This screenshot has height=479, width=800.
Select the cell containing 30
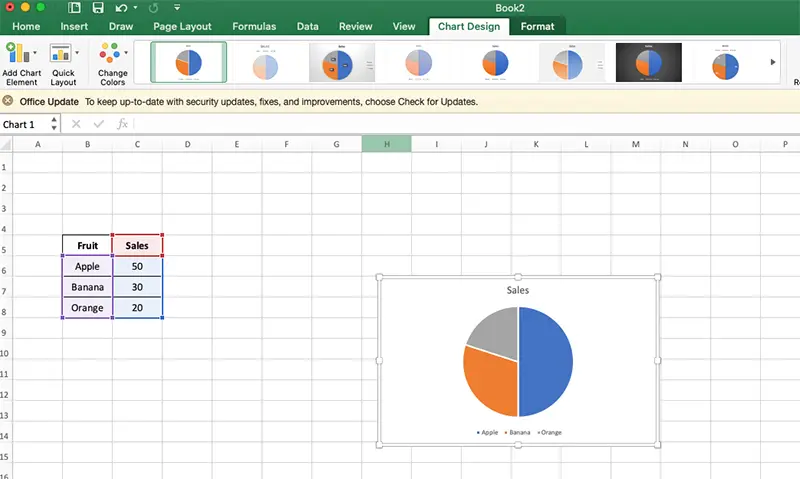click(137, 287)
